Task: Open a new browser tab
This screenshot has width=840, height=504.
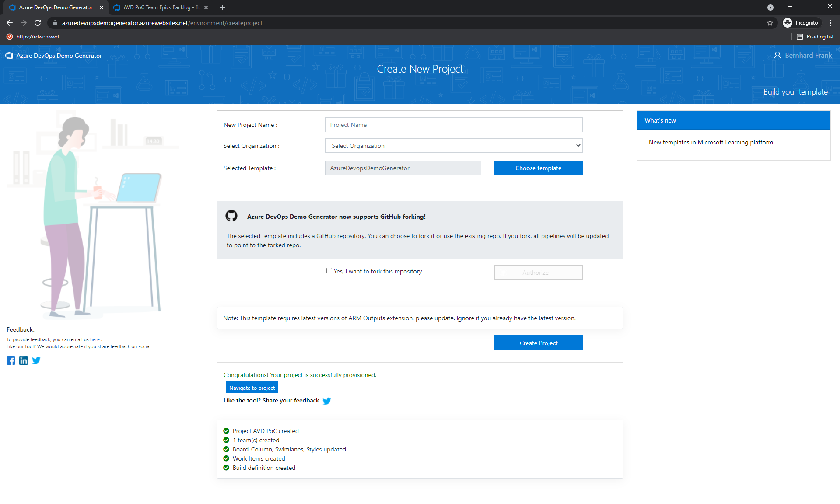Action: 223,7
